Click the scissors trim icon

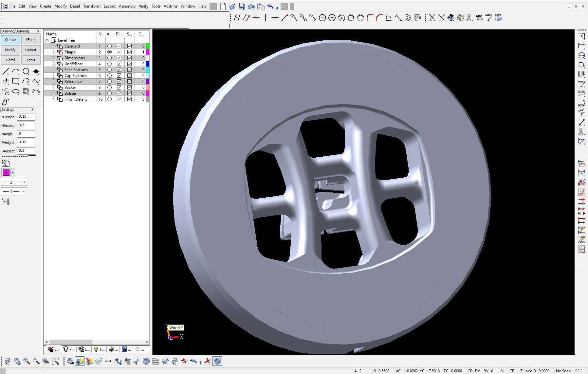point(137,361)
